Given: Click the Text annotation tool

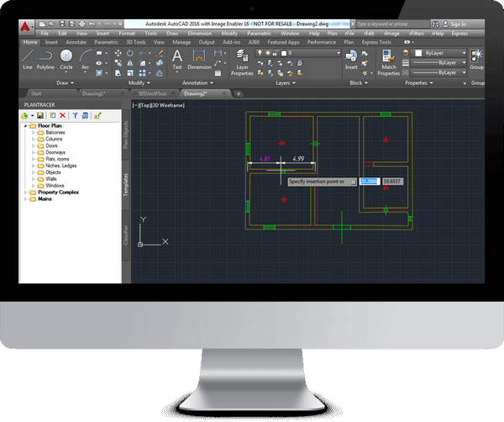Looking at the screenshot, I should (177, 60).
